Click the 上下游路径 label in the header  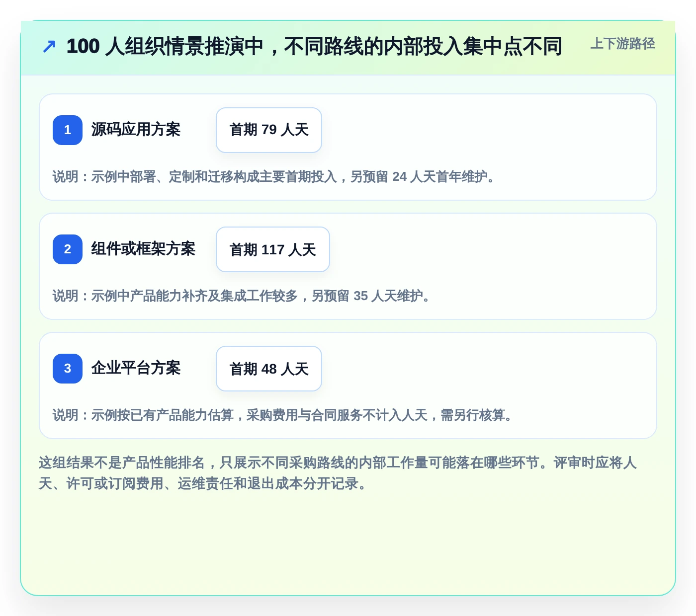pos(622,44)
